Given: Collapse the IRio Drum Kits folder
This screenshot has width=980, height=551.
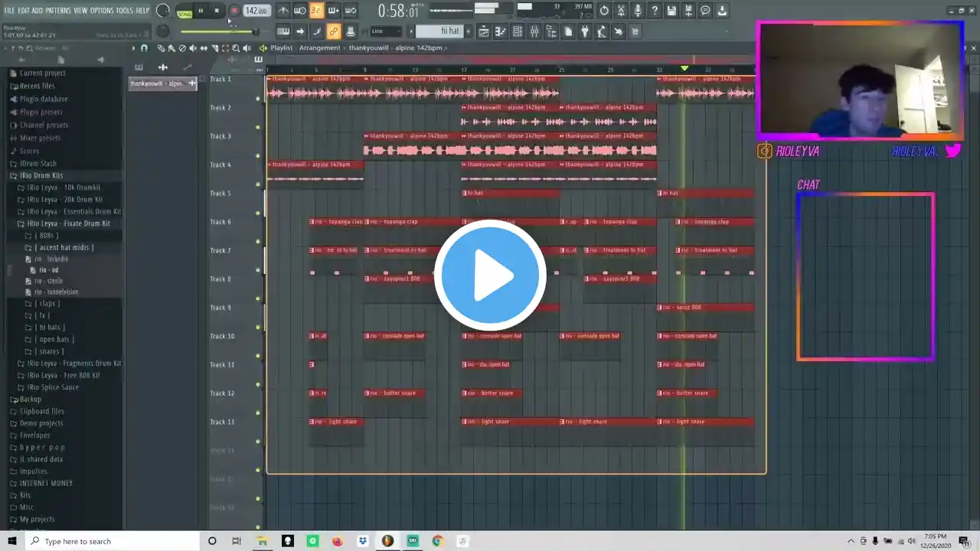Looking at the screenshot, I should pyautogui.click(x=41, y=176).
